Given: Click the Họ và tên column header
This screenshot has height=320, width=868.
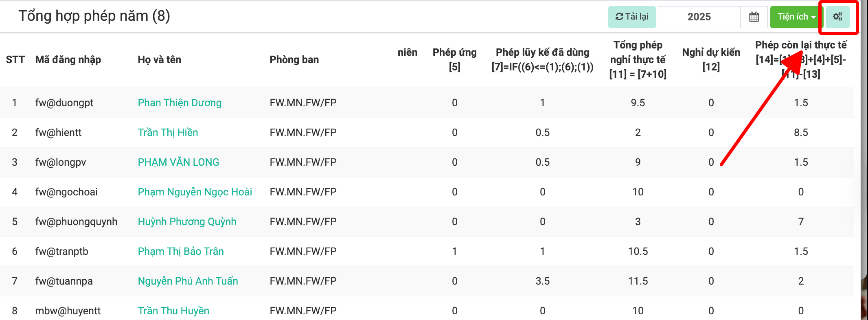Looking at the screenshot, I should [x=159, y=59].
